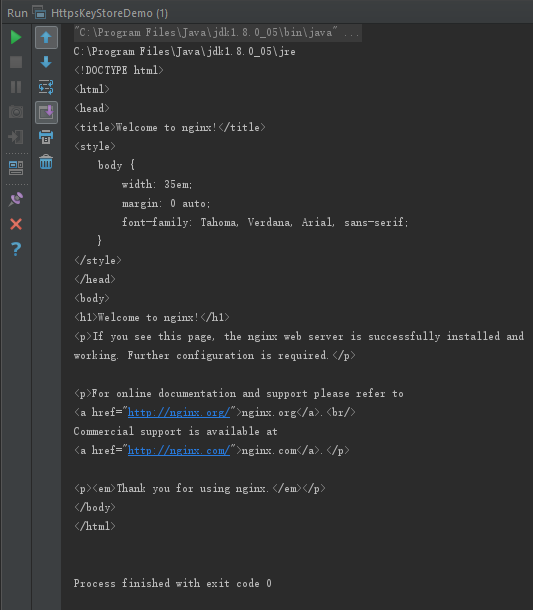Image resolution: width=533 pixels, height=610 pixels.
Task: Click the Up the stack trace arrow
Action: [x=46, y=37]
